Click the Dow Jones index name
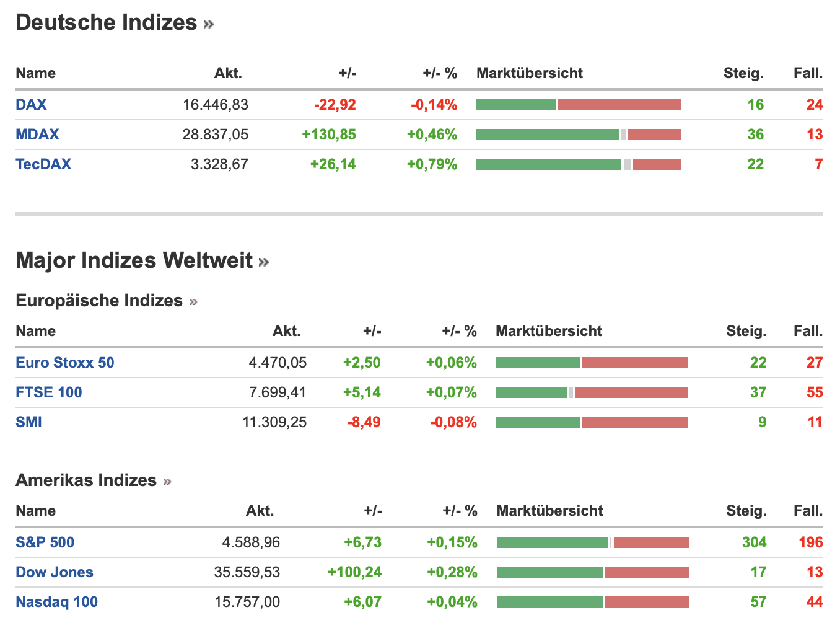Viewport: 840px width, 641px height. 55,572
